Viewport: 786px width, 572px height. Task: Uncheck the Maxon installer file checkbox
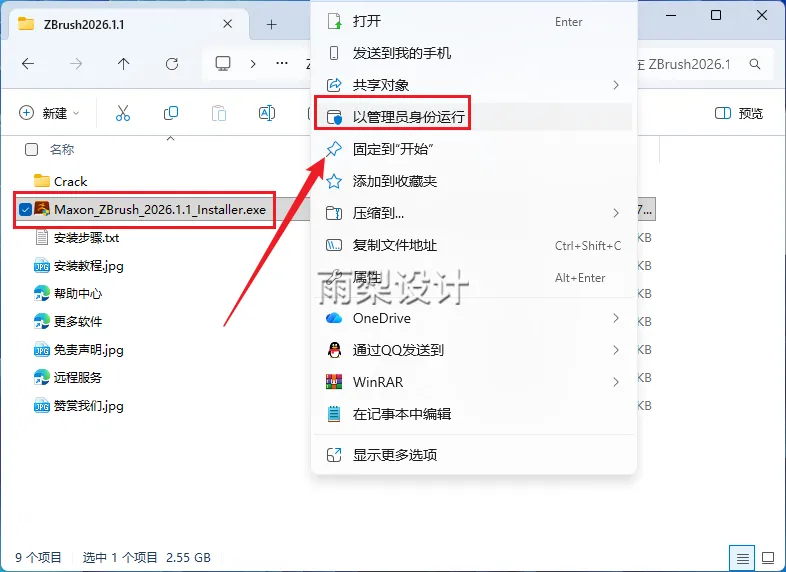pyautogui.click(x=25, y=210)
